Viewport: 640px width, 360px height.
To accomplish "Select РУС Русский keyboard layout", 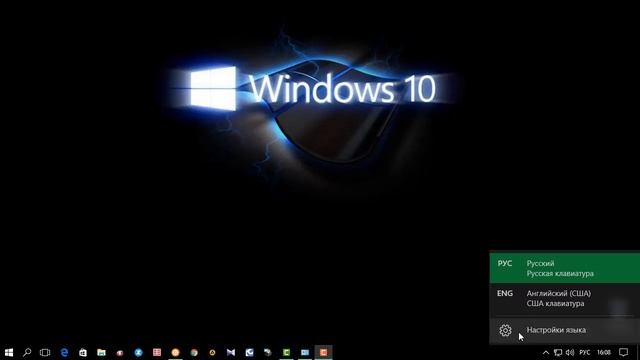I will point(565,268).
